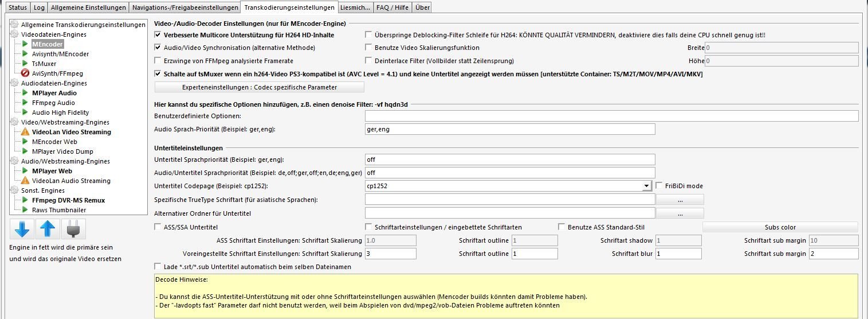868x319 pixels.
Task: Check Schriftarteinstellungen / eingebettete Schriftarten
Action: tap(369, 227)
